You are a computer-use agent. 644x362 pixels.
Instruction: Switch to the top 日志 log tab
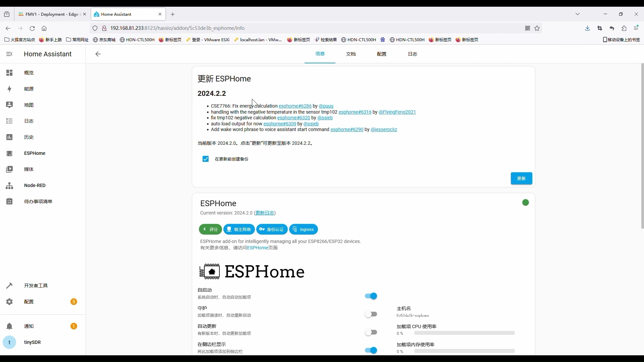(413, 54)
